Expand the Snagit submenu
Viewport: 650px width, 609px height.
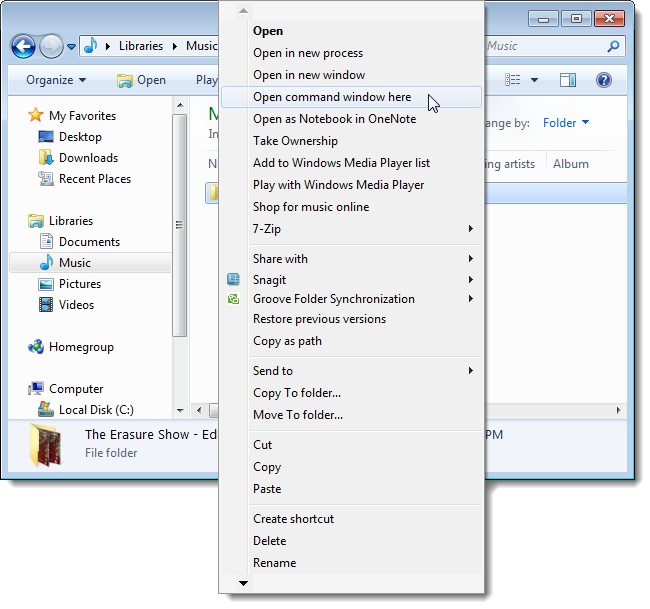pos(352,280)
